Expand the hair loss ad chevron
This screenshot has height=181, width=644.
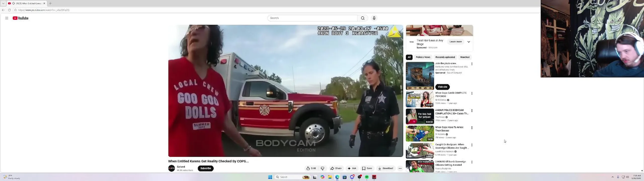[x=469, y=42]
